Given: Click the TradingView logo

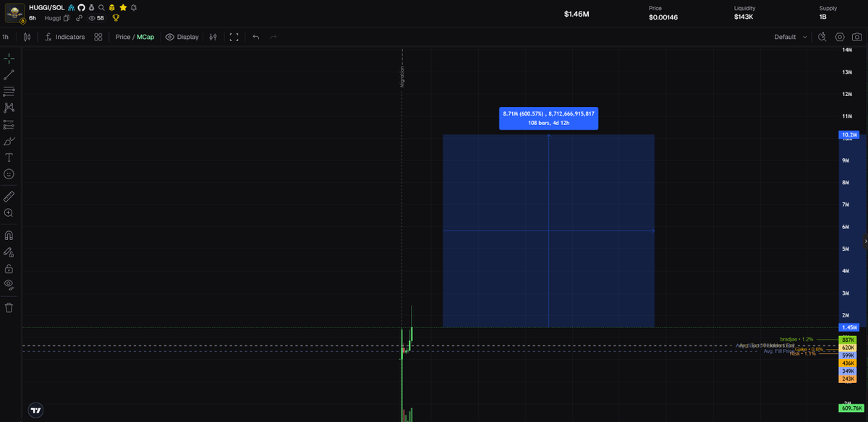Looking at the screenshot, I should point(35,410).
